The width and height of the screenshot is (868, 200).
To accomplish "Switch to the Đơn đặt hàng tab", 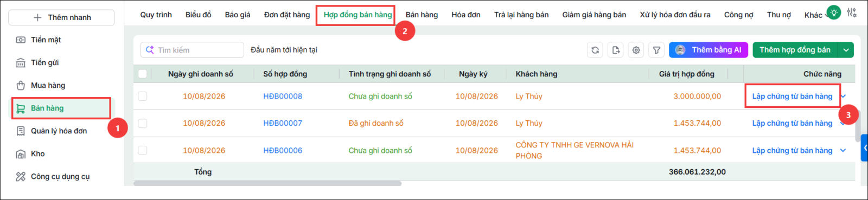I will [x=287, y=15].
